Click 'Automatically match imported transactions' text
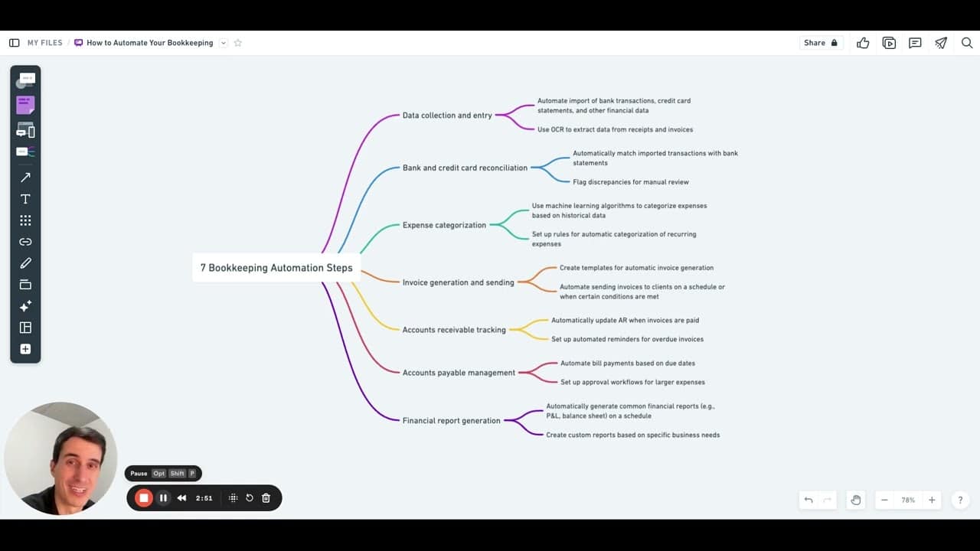The width and height of the screenshot is (980, 551). point(655,158)
